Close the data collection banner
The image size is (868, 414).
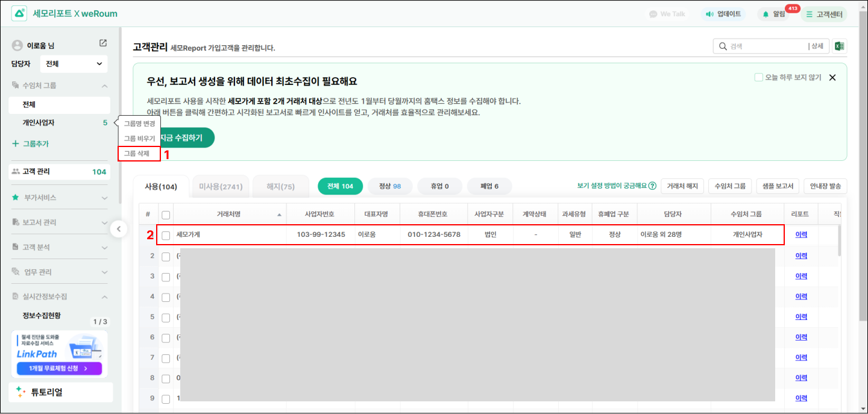[832, 77]
